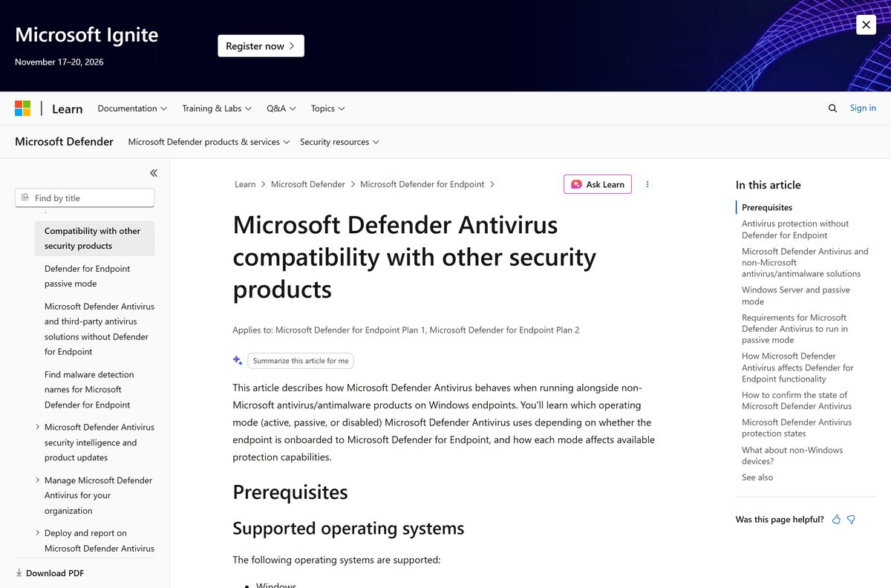Screen dimensions: 891x588
Task: Open Find malware detection names item
Action: point(89,390)
